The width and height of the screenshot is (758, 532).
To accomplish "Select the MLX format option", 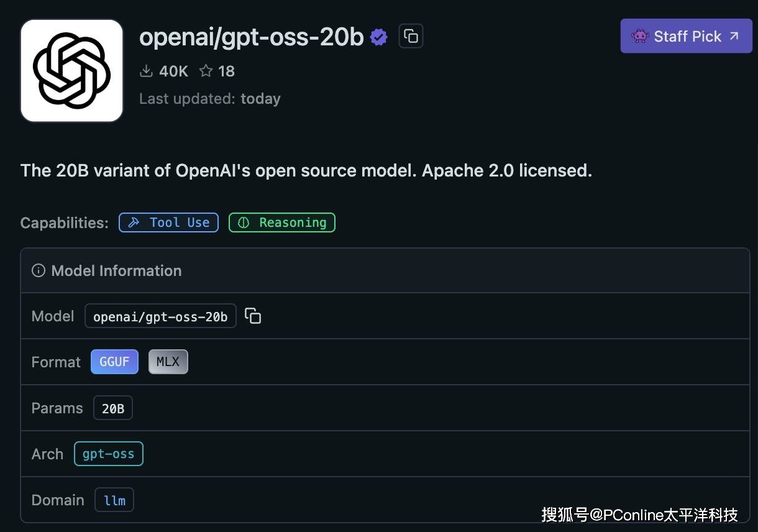I will (x=168, y=362).
